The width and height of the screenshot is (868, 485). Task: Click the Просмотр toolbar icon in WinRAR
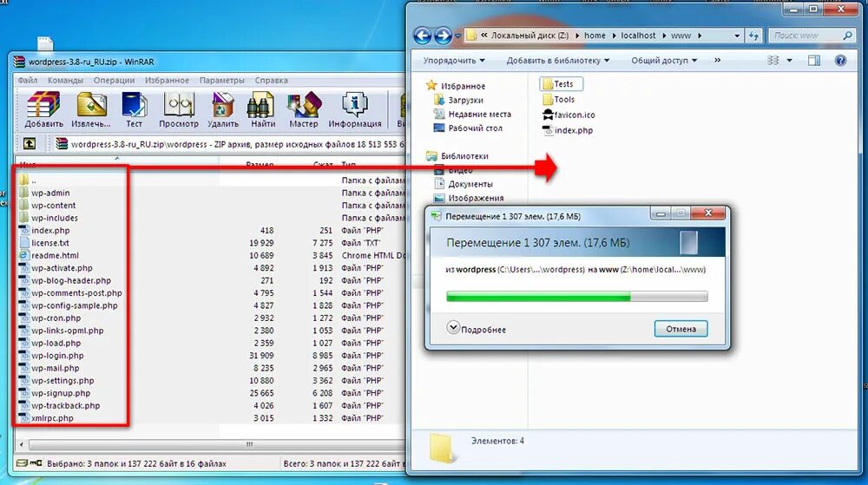pos(178,110)
